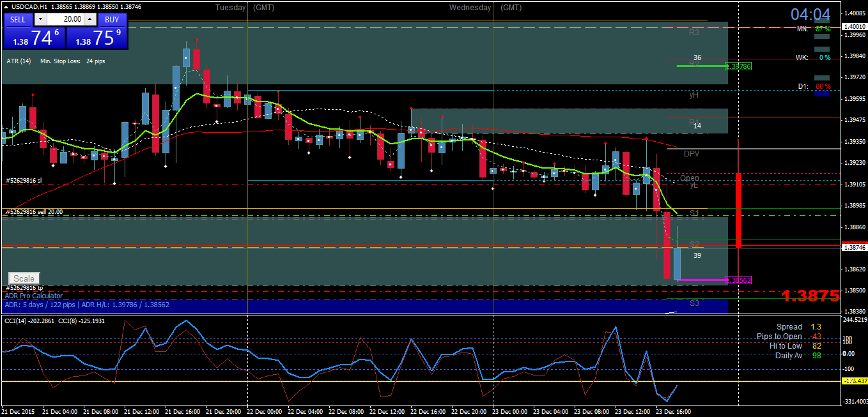Click the BUY button

tap(112, 19)
